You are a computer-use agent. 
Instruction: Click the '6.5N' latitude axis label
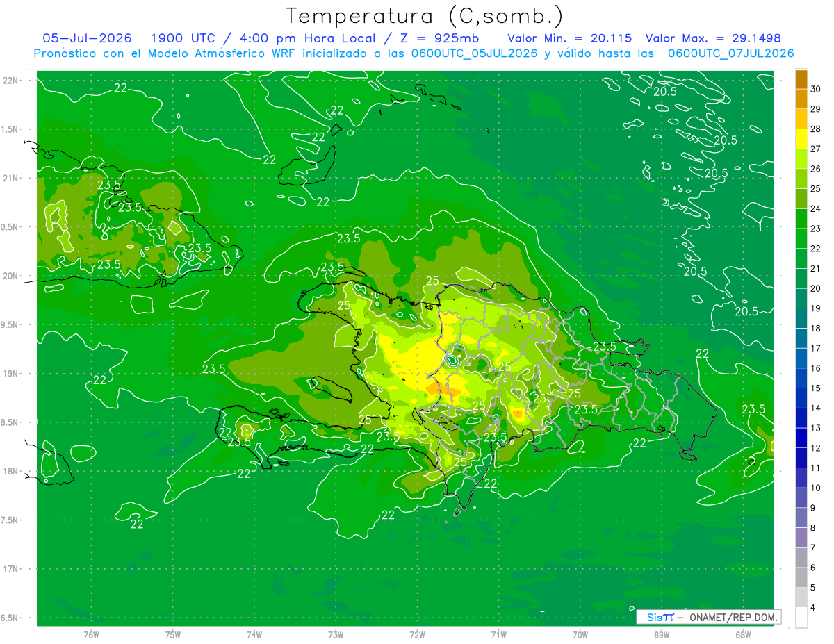point(10,618)
